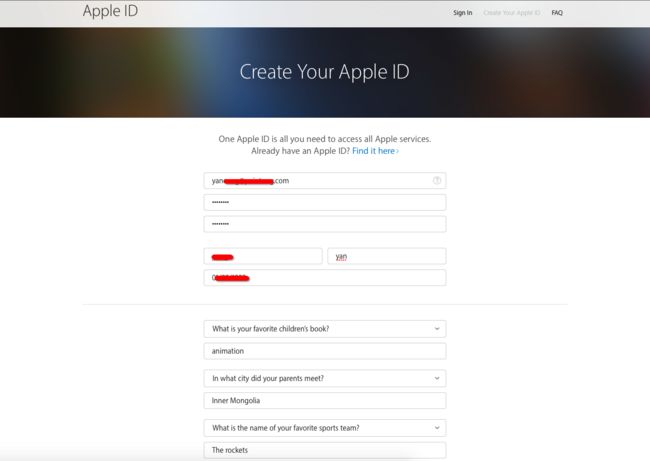The height and width of the screenshot is (461, 650).
Task: Click the Apple ID logo text
Action: [110, 11]
